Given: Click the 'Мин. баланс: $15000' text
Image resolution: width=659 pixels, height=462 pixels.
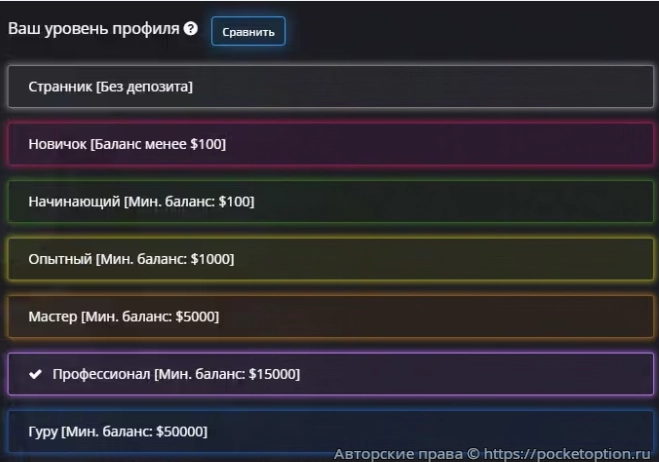Looking at the screenshot, I should point(227,375).
